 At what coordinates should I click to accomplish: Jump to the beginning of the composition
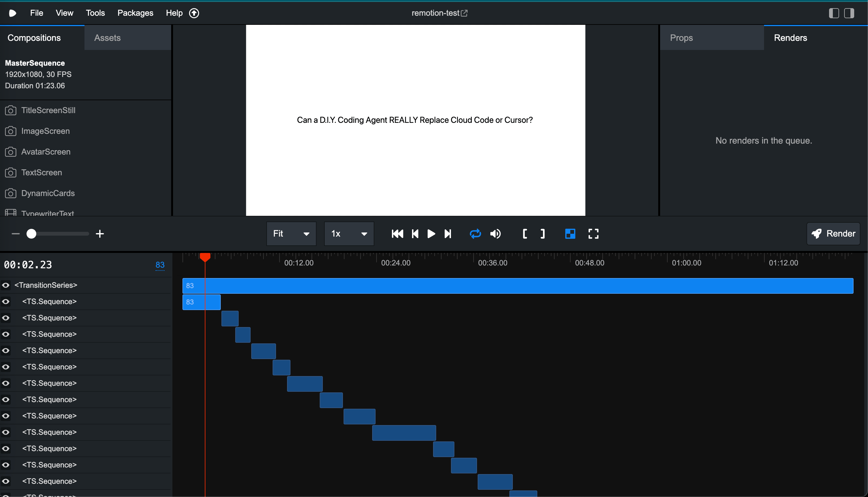[x=397, y=233]
